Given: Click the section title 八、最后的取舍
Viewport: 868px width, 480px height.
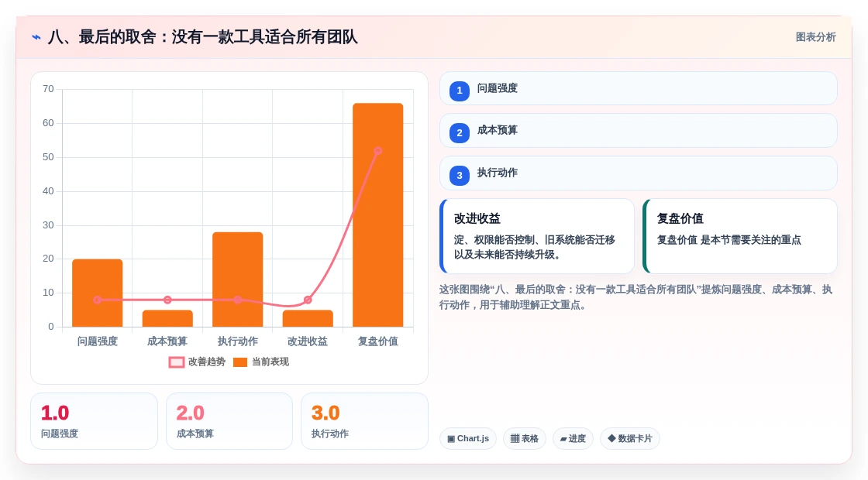Looking at the screenshot, I should click(202, 37).
